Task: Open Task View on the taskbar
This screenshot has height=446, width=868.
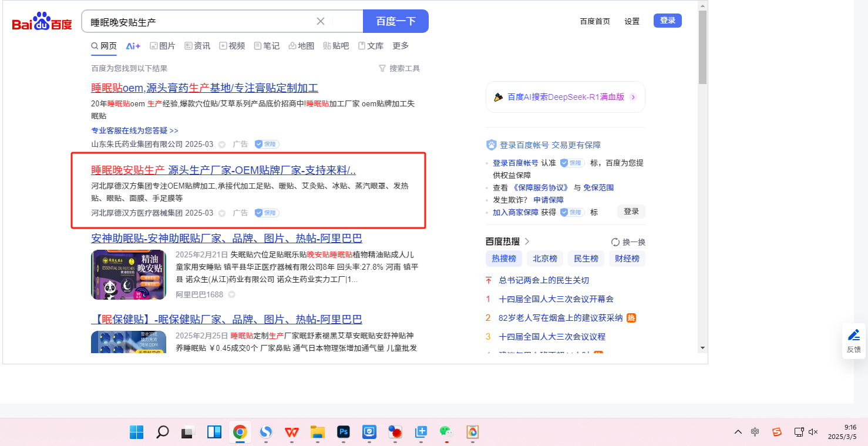Action: [x=188, y=432]
